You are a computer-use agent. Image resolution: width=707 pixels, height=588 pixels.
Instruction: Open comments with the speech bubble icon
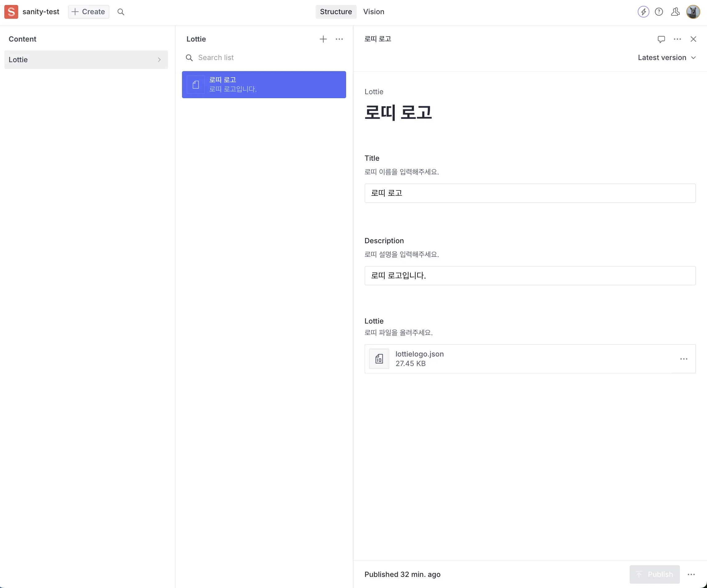pos(661,39)
